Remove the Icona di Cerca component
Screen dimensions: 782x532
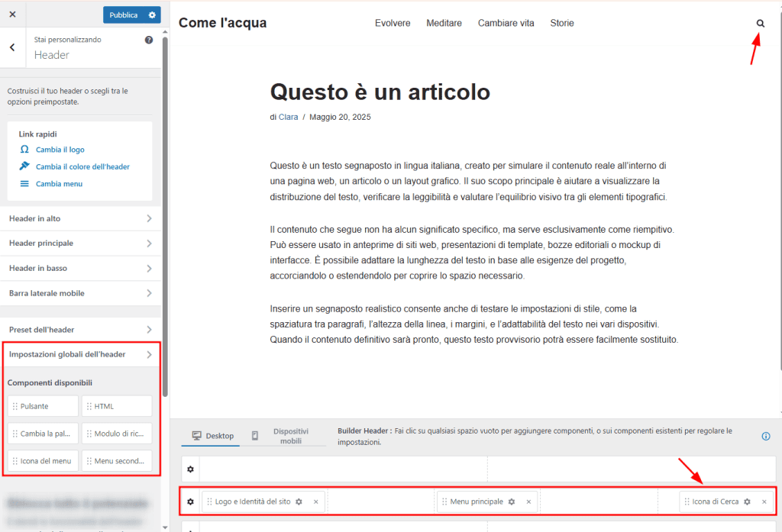tap(764, 501)
